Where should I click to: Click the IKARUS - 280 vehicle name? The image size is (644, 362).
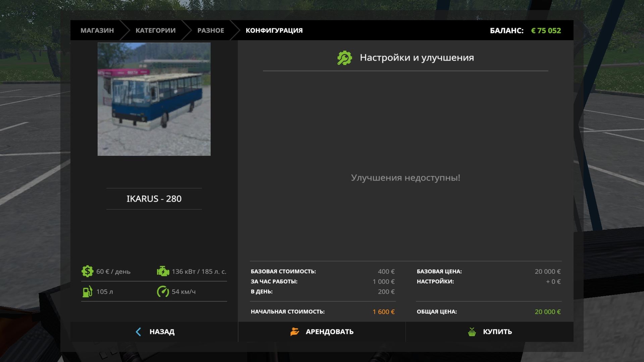[154, 199]
